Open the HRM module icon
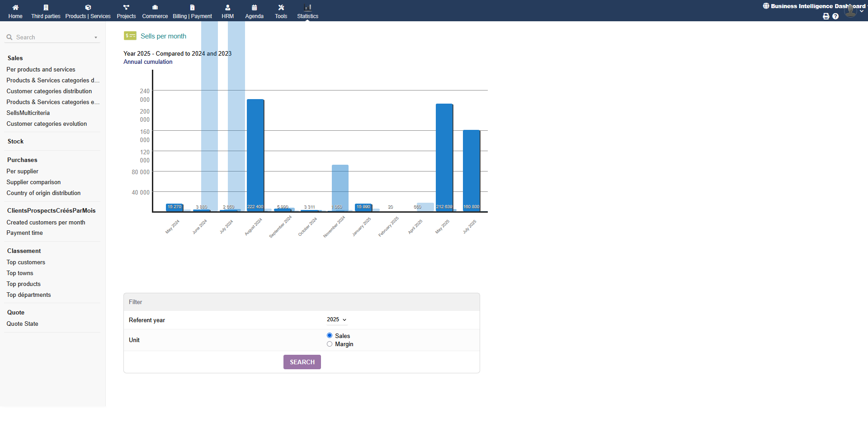This screenshot has height=443, width=868. (227, 8)
